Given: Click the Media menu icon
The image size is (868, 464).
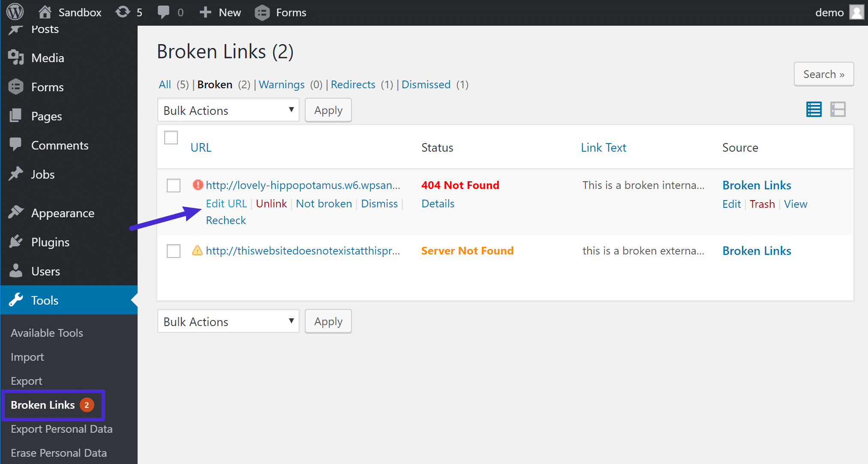Looking at the screenshot, I should (15, 57).
